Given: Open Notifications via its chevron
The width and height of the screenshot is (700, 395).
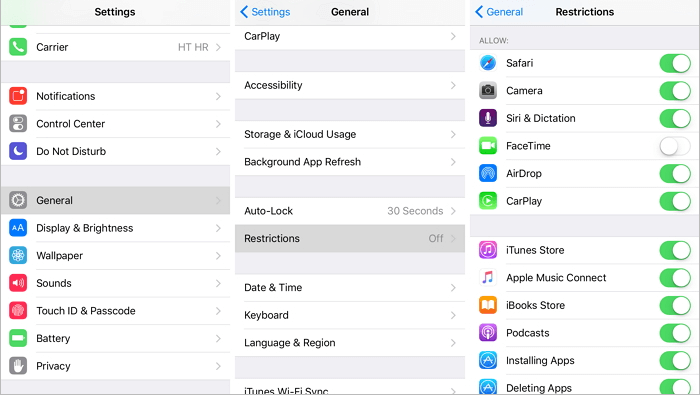Looking at the screenshot, I should pyautogui.click(x=218, y=96).
